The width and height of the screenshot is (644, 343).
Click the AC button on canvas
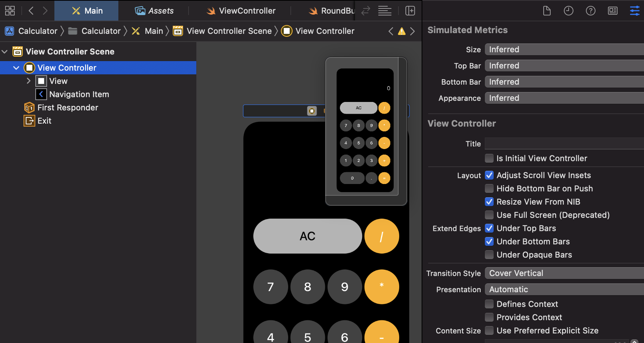point(308,236)
